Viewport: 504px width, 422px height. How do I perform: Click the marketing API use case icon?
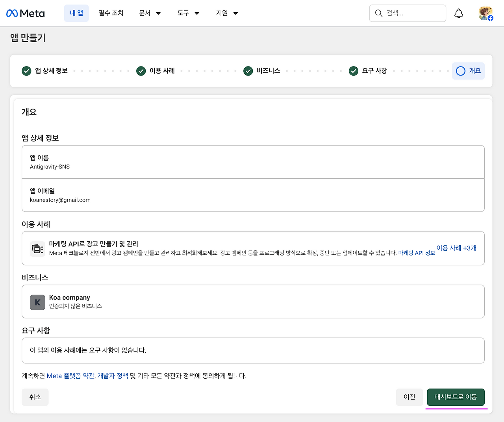(37, 249)
